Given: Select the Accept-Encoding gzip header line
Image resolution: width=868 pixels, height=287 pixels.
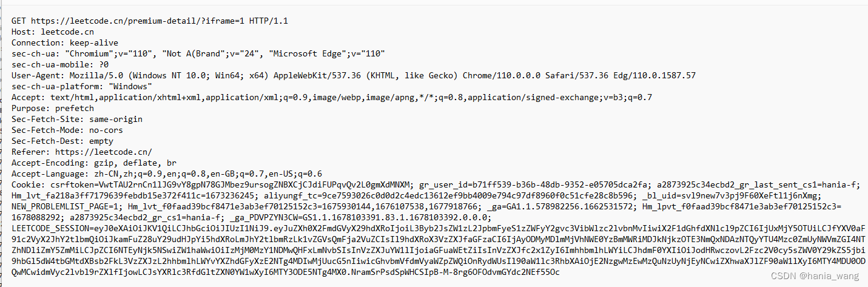Looking at the screenshot, I should [94, 163].
